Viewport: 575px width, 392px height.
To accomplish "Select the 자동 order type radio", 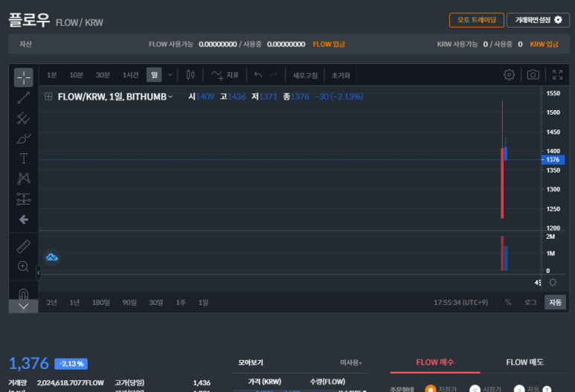I will [x=519, y=389].
